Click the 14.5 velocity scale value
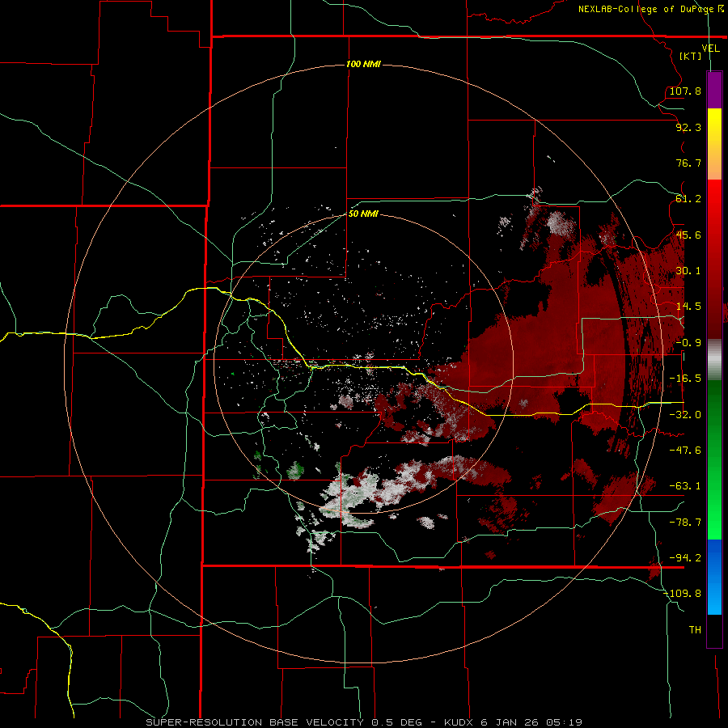The height and width of the screenshot is (728, 728). point(688,307)
